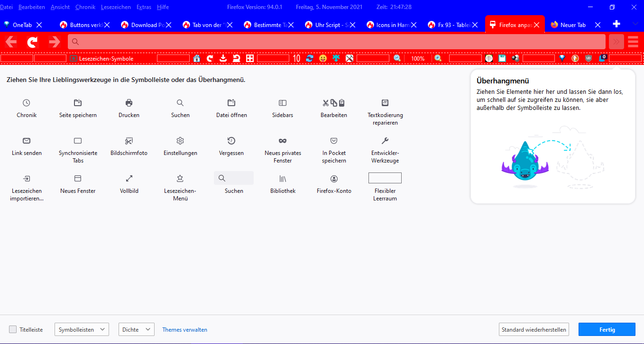Open the hamburger application menu
This screenshot has height=344, width=644.
click(x=633, y=42)
